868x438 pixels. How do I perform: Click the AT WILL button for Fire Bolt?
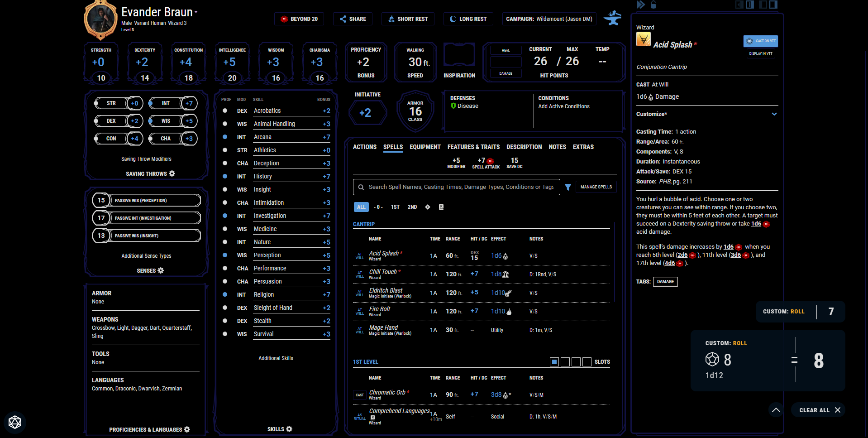[x=360, y=312]
